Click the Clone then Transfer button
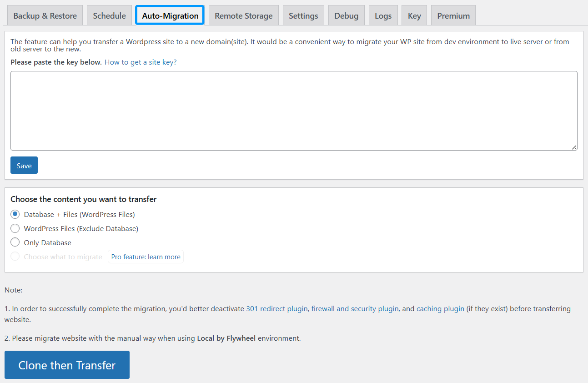 pos(67,365)
